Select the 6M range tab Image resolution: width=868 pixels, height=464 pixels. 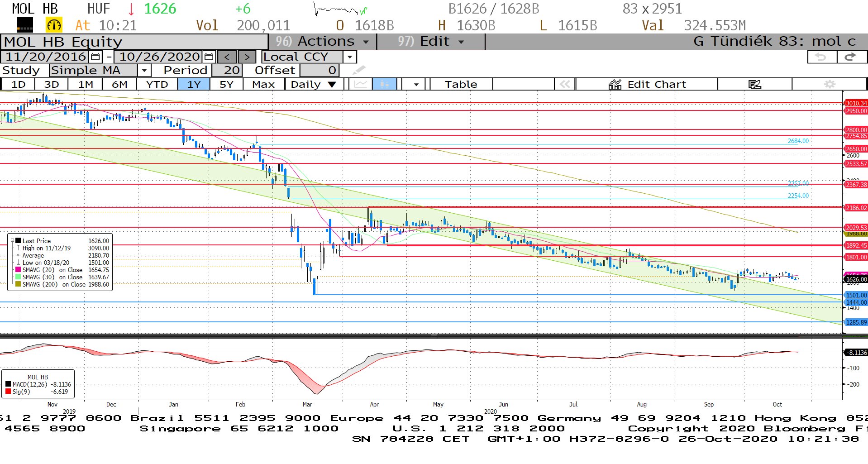119,84
